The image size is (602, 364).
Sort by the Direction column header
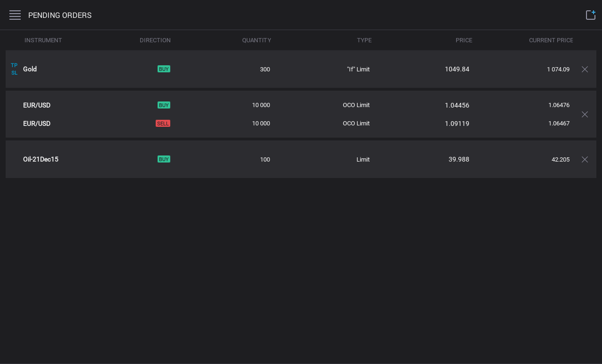click(x=155, y=40)
